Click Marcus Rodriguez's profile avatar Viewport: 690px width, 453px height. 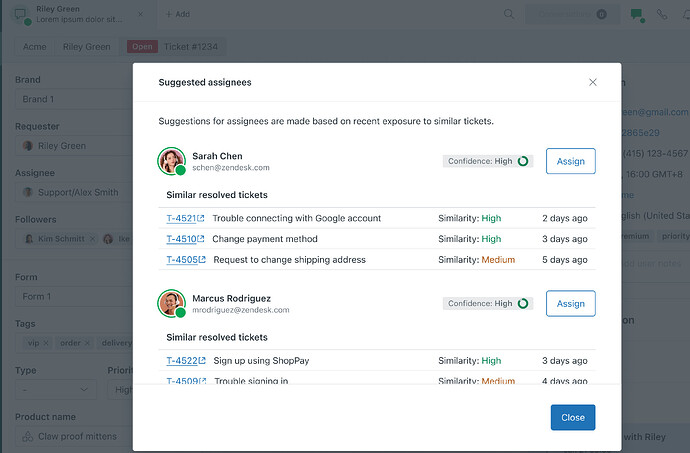[172, 303]
